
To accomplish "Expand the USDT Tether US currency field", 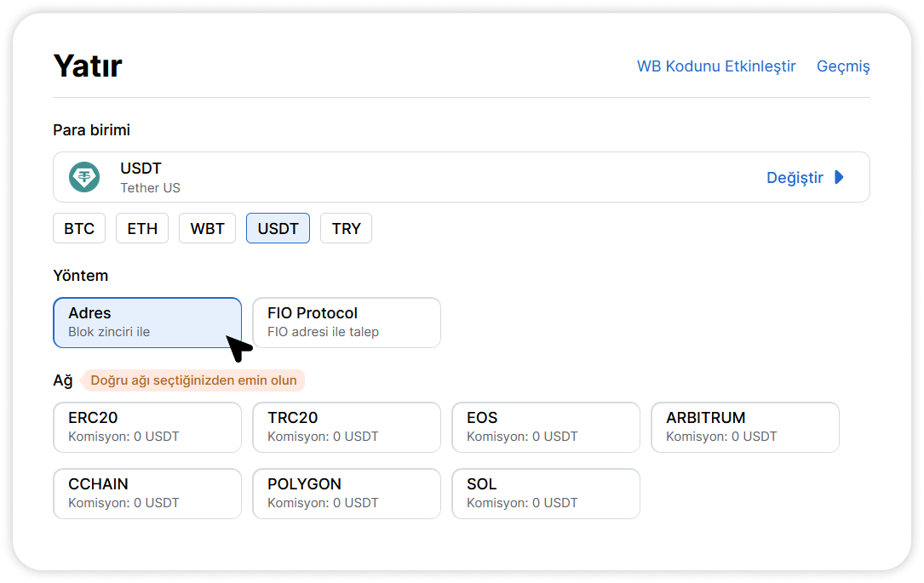I will pyautogui.click(x=426, y=177).
